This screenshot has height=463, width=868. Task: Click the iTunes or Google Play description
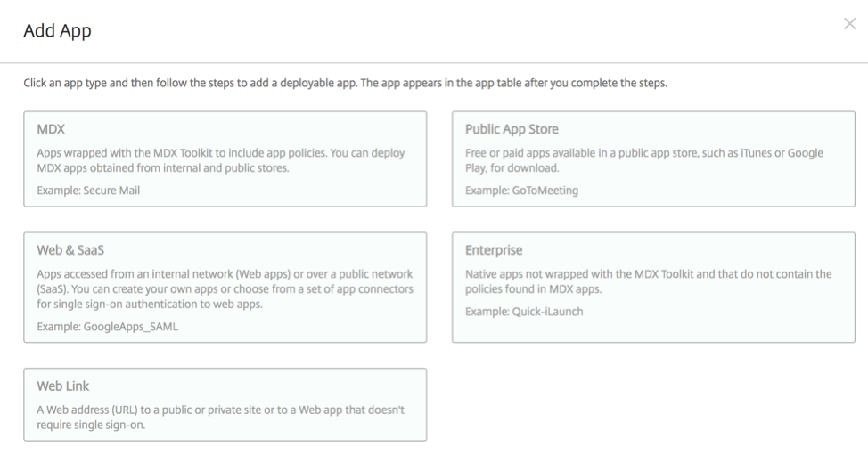point(643,160)
